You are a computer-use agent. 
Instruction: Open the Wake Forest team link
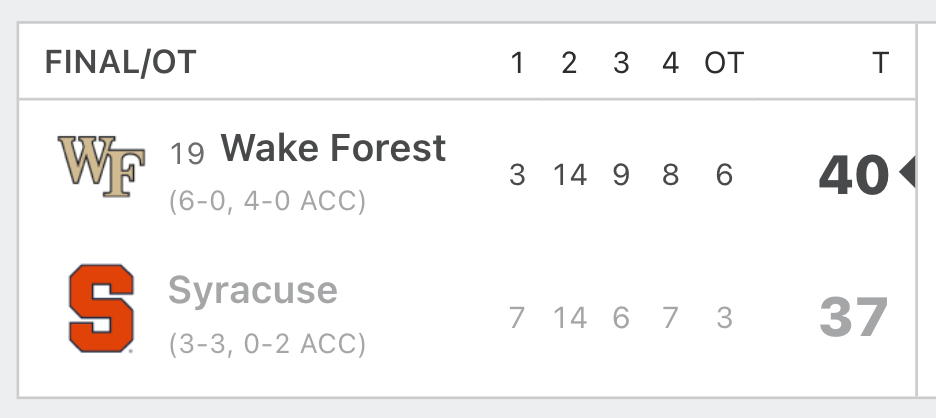[333, 148]
